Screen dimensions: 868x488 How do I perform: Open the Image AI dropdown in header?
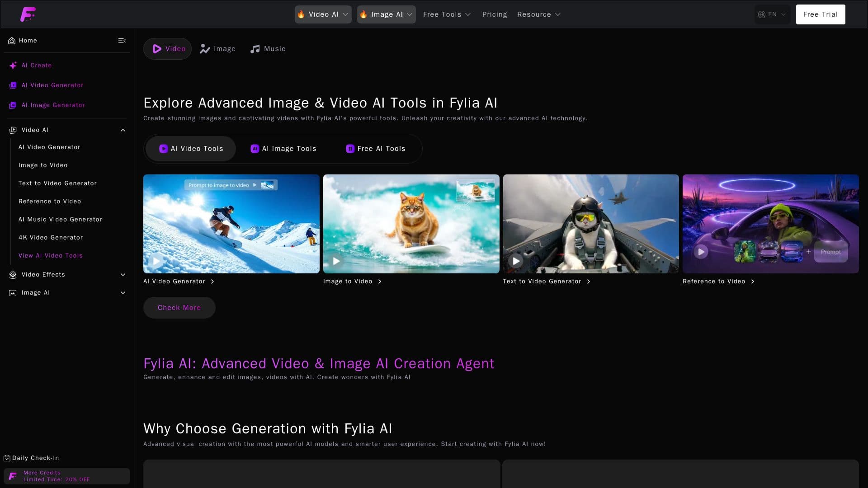tap(386, 14)
